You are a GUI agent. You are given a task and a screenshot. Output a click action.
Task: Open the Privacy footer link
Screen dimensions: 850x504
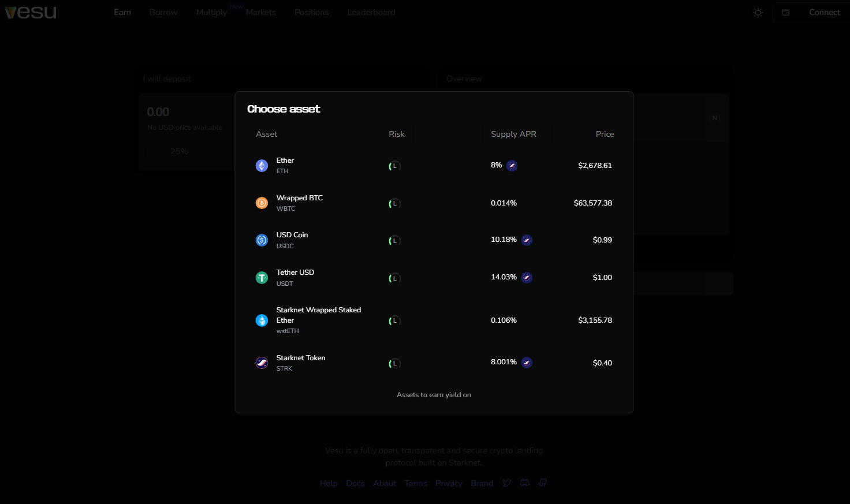point(449,483)
